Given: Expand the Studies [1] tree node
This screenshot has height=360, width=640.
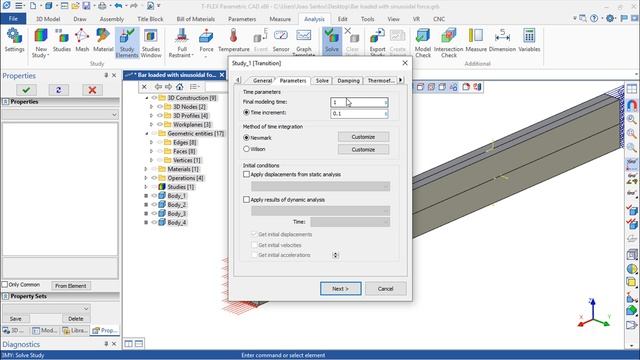Looking at the screenshot, I should (146, 187).
